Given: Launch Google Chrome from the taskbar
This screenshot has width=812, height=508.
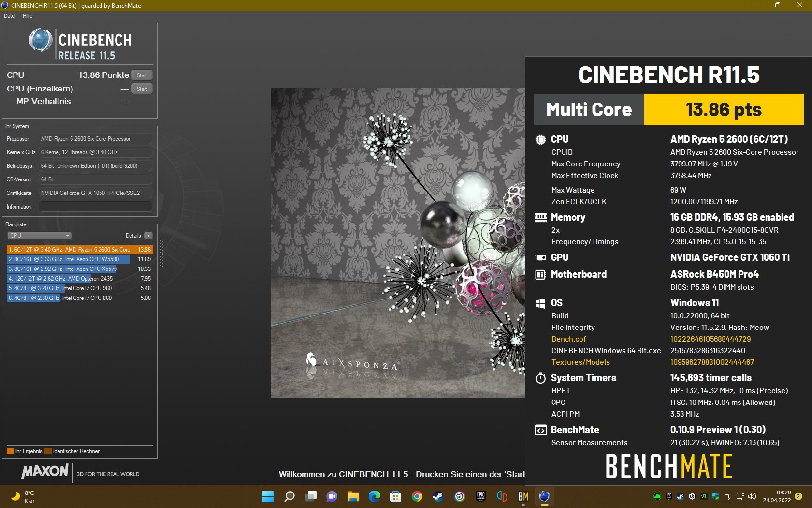Looking at the screenshot, I should click(x=417, y=496).
